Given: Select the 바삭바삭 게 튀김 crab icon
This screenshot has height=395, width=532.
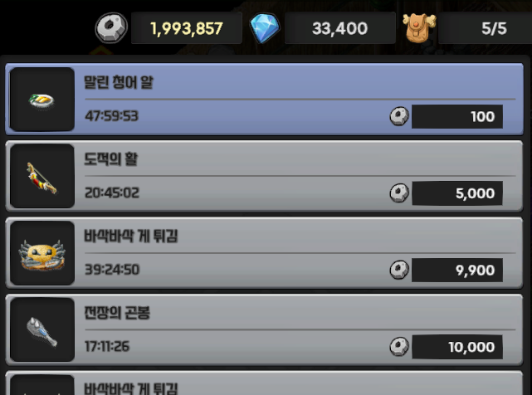Looking at the screenshot, I should pyautogui.click(x=42, y=253).
